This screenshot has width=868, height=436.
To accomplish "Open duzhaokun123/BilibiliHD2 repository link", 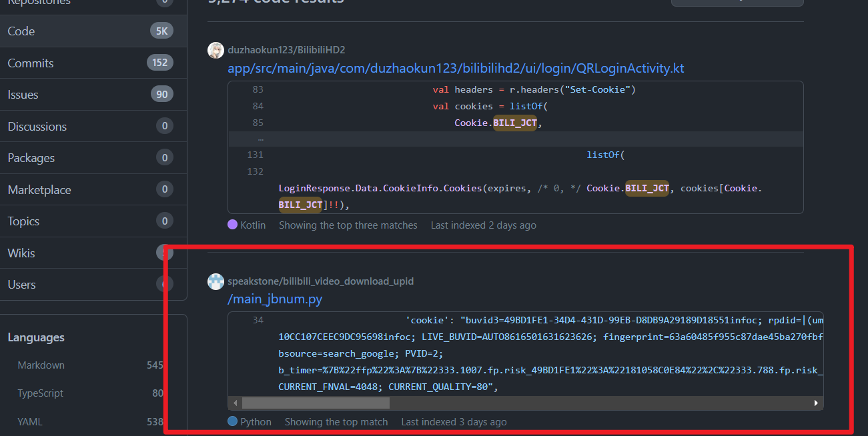I will (286, 50).
